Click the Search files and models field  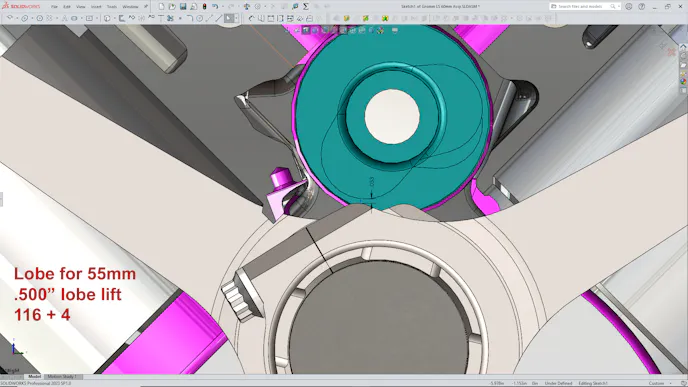pos(581,7)
